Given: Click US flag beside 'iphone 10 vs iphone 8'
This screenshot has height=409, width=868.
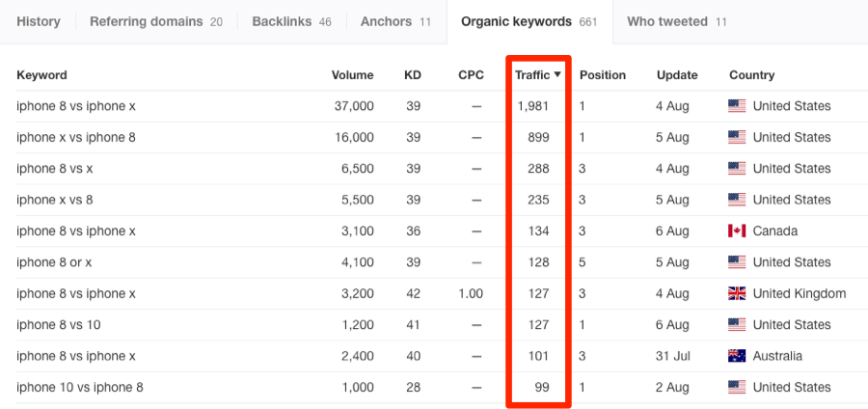Looking at the screenshot, I should pos(738,388).
